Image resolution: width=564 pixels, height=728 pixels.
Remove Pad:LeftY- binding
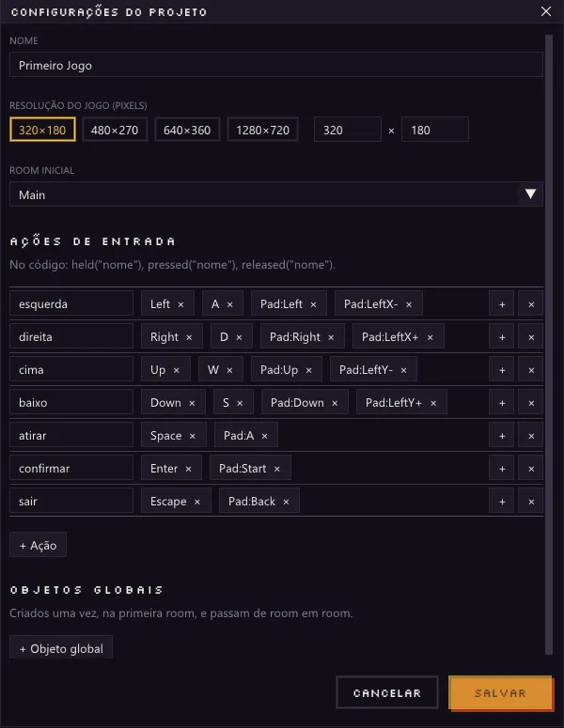(x=403, y=370)
